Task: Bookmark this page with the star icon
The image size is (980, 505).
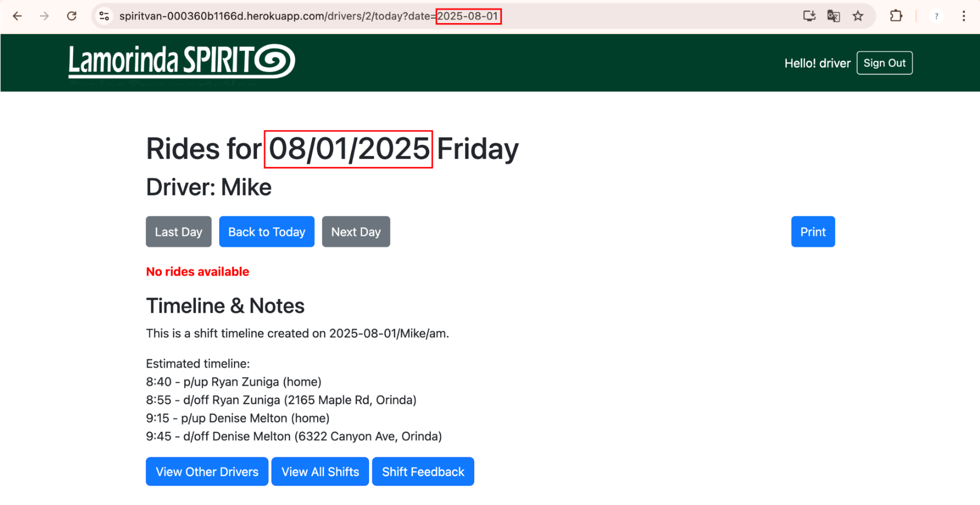Action: tap(857, 16)
